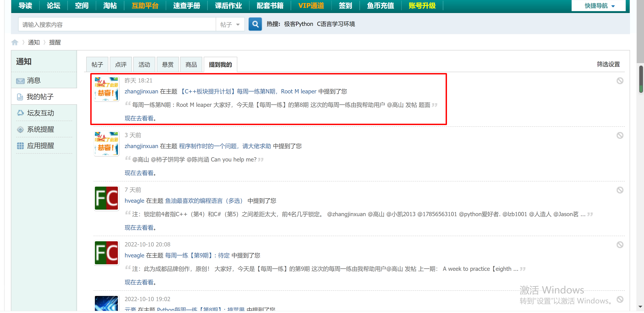Switch to the 商品 tab

[191, 65]
